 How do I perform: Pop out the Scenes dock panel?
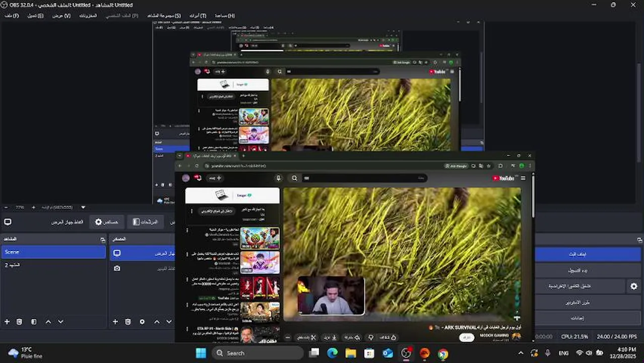(103, 239)
